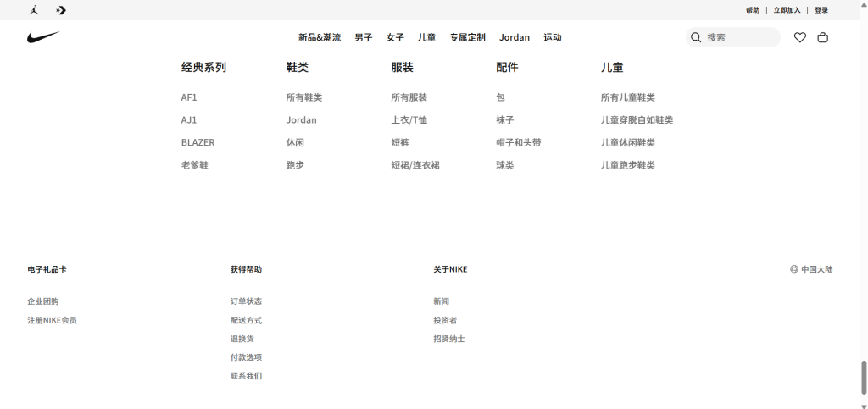Viewport: 868px width, 409px height.
Task: Open the 跑步 shoes link
Action: point(295,165)
